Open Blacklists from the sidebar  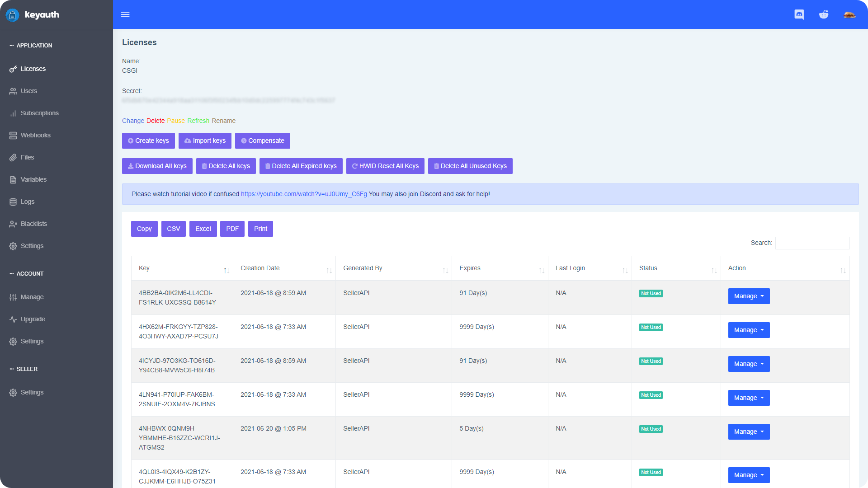34,223
